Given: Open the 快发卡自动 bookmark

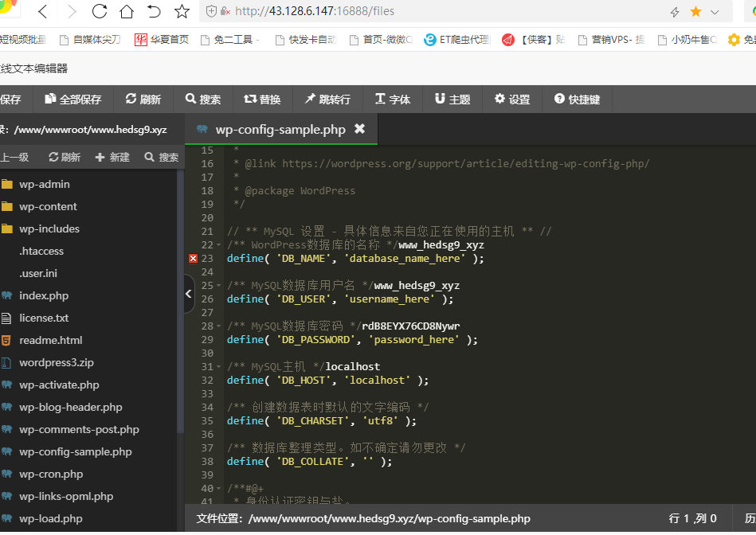Looking at the screenshot, I should [306, 40].
